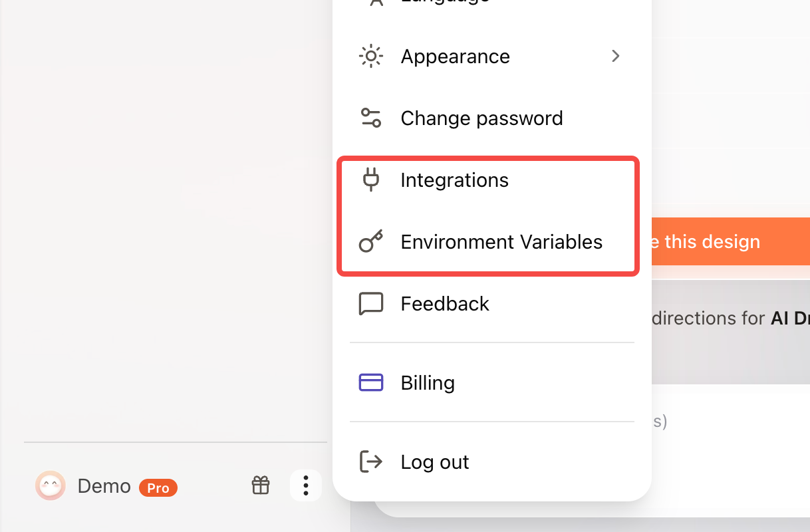Image resolution: width=810 pixels, height=532 pixels.
Task: Click the orange Pro badge
Action: point(158,488)
